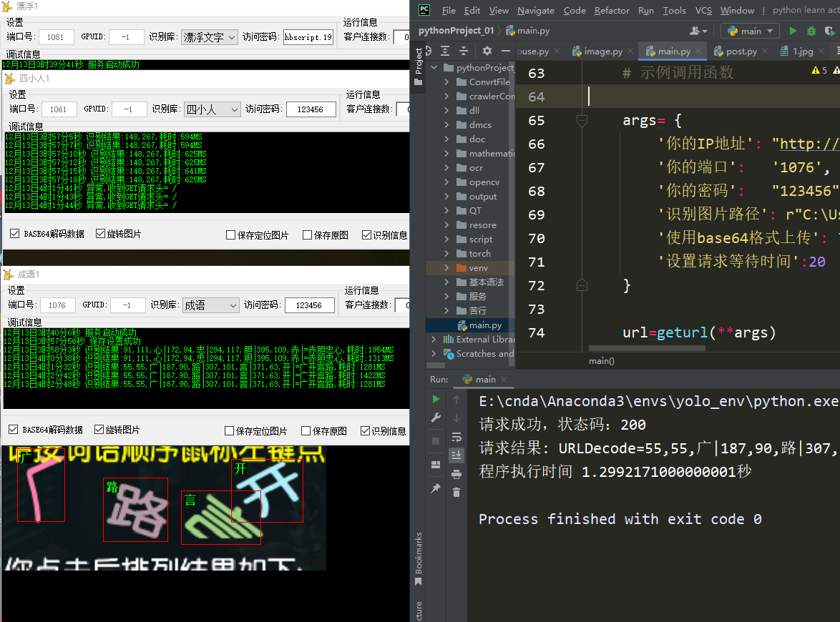Image resolution: width=840 pixels, height=622 pixels.
Task: Switch to the post.py editor tab
Action: pyautogui.click(x=741, y=51)
